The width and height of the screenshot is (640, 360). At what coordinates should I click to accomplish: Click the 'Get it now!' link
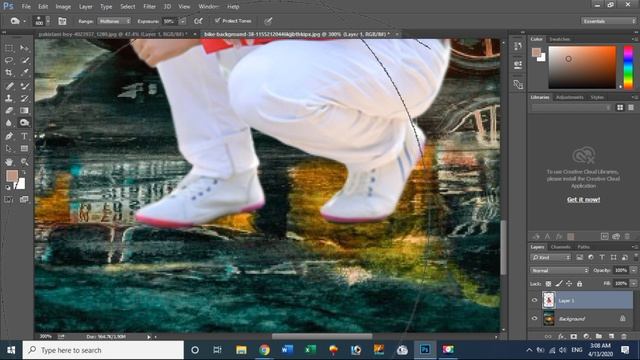pos(583,200)
